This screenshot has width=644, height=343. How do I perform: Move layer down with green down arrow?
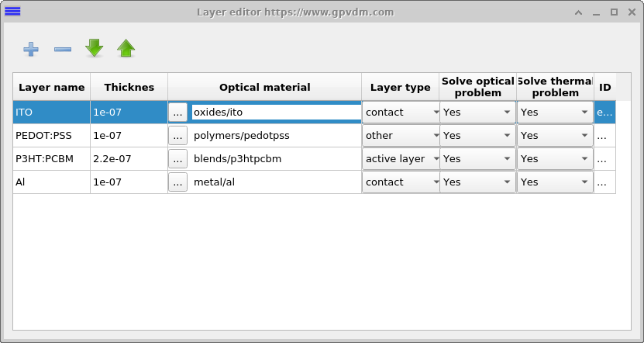click(x=94, y=49)
